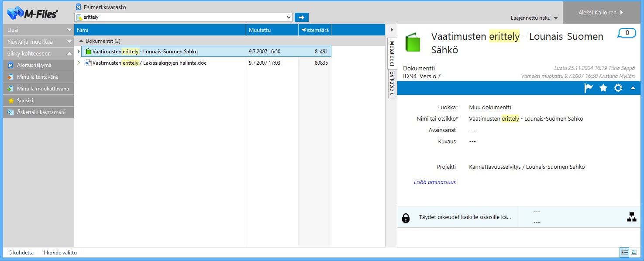Click the score value 80835
Screen dimensions: 644x261
(x=321, y=63)
